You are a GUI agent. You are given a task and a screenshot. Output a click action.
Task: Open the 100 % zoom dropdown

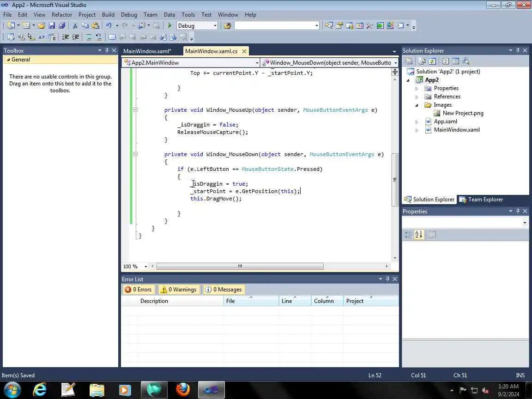coord(146,266)
